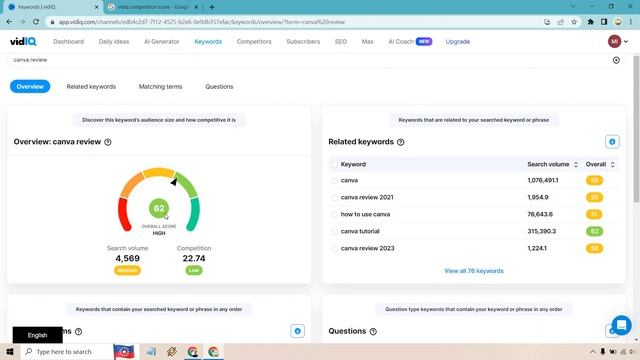Go to AI Generator

point(162,42)
